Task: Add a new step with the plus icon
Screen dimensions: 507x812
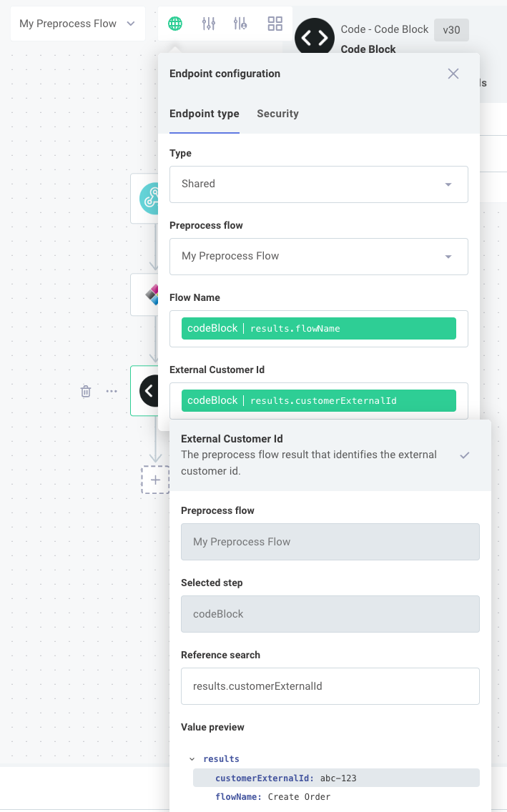Action: [154, 480]
